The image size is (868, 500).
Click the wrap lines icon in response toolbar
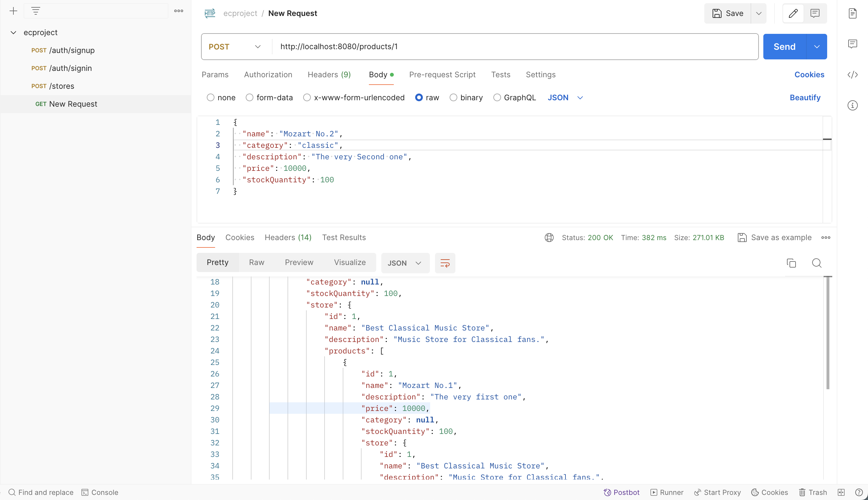pyautogui.click(x=445, y=263)
